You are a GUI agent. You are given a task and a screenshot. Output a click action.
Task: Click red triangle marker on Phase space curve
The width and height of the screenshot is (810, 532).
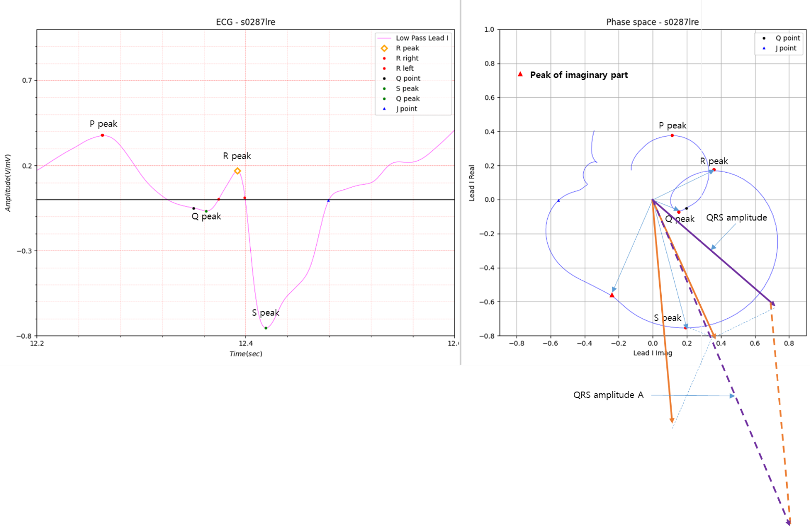[612, 295]
